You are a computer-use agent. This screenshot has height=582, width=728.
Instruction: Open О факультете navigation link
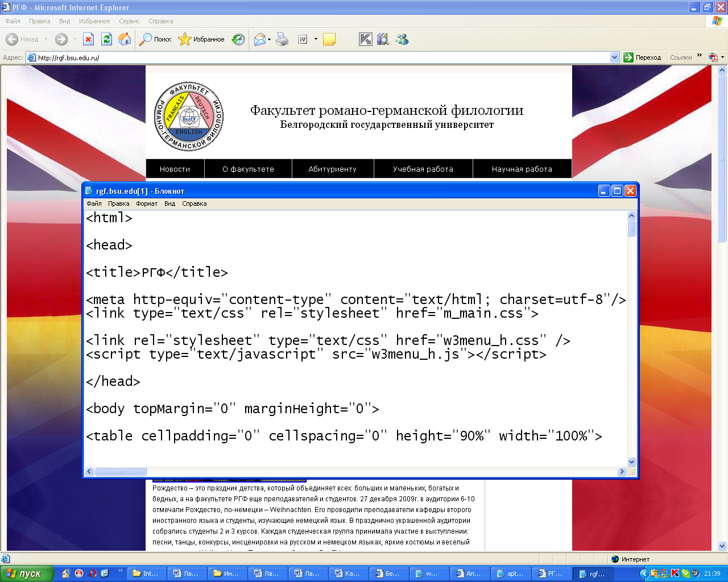point(248,169)
